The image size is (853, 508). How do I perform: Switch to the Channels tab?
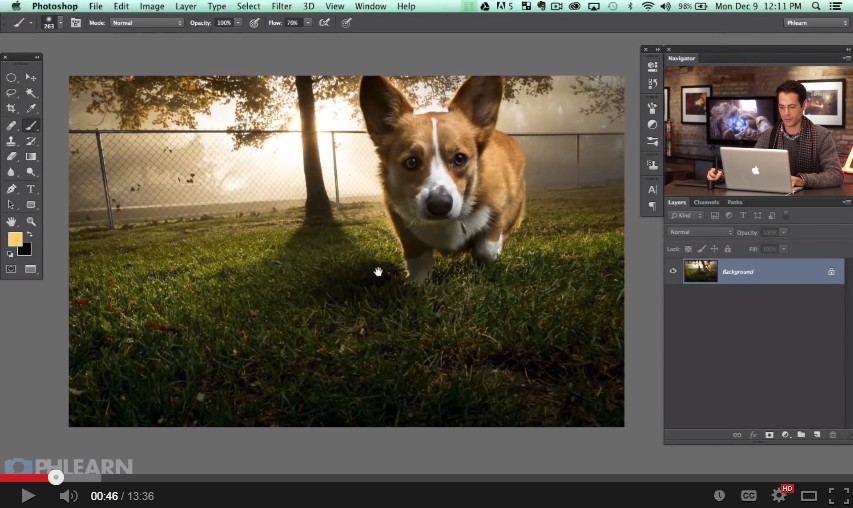point(706,202)
